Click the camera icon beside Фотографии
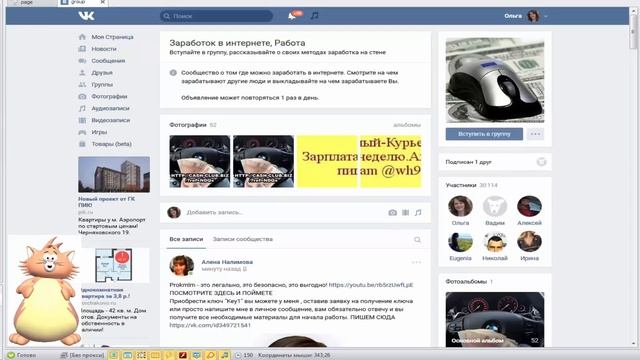The width and height of the screenshot is (640, 360). coord(82,96)
